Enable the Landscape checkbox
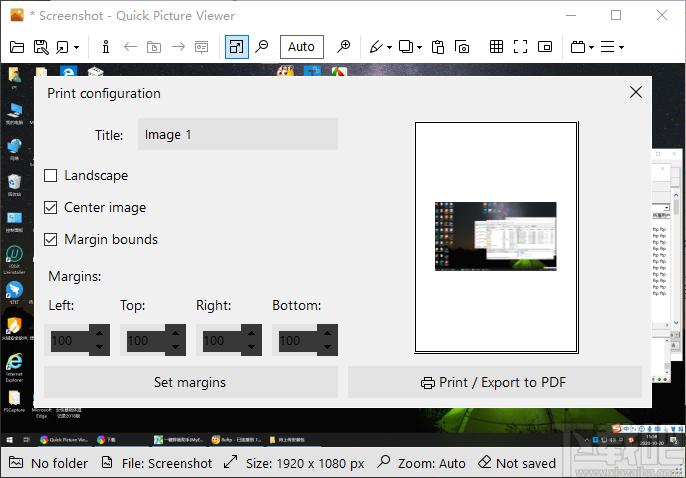Image resolution: width=686 pixels, height=478 pixels. point(51,176)
